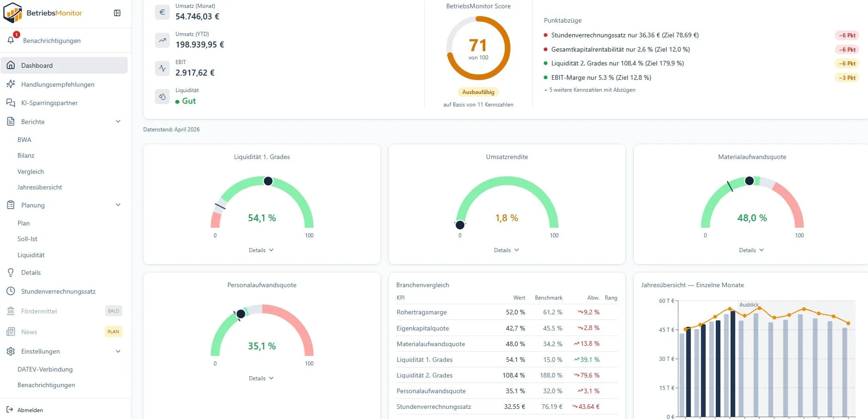Click the Planung clipboard icon
This screenshot has height=419, width=868.
11,205
